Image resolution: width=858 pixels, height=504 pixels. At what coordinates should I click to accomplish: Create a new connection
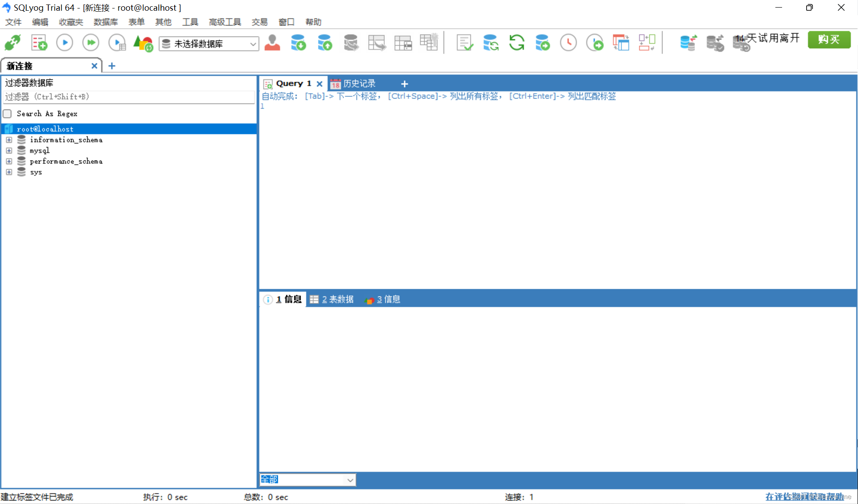click(x=13, y=43)
